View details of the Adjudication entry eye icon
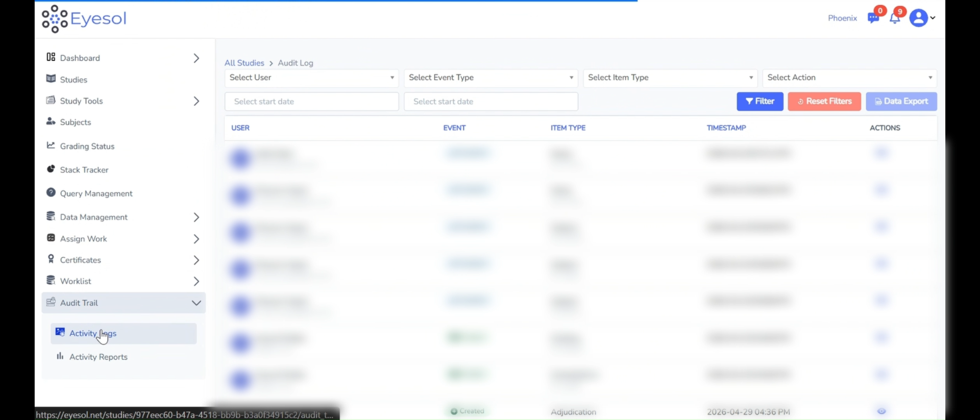Image resolution: width=980 pixels, height=420 pixels. click(x=881, y=411)
